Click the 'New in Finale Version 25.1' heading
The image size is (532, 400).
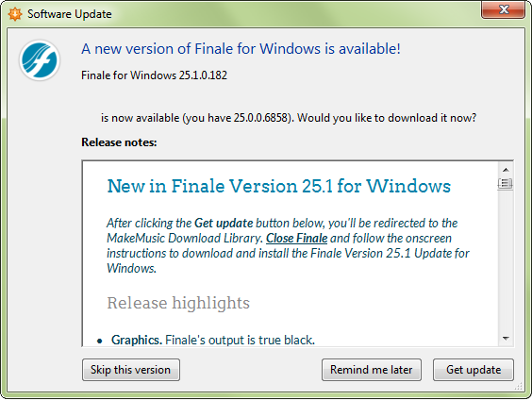(279, 186)
